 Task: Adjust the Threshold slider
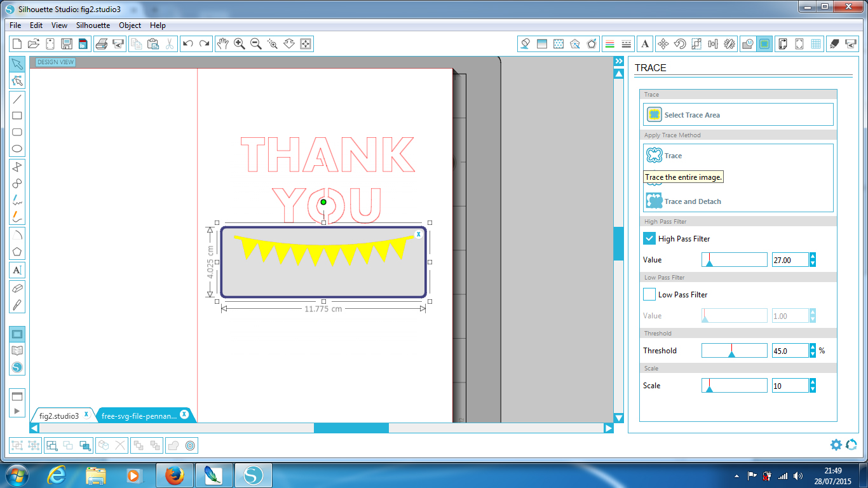[734, 350]
